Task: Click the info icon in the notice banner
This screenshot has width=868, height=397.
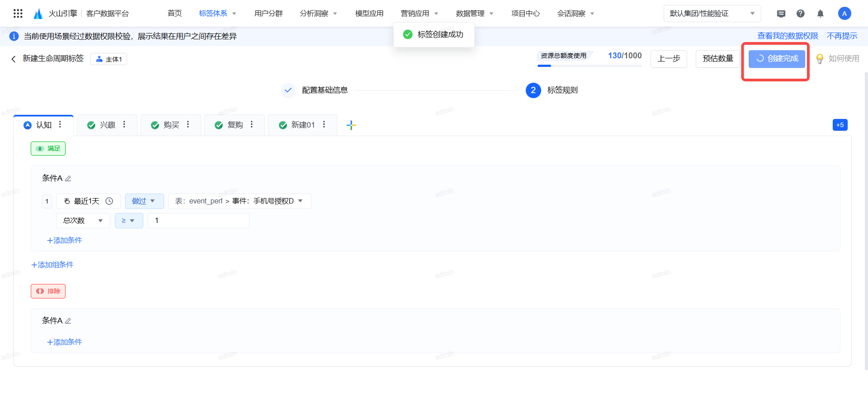Action: (x=14, y=36)
